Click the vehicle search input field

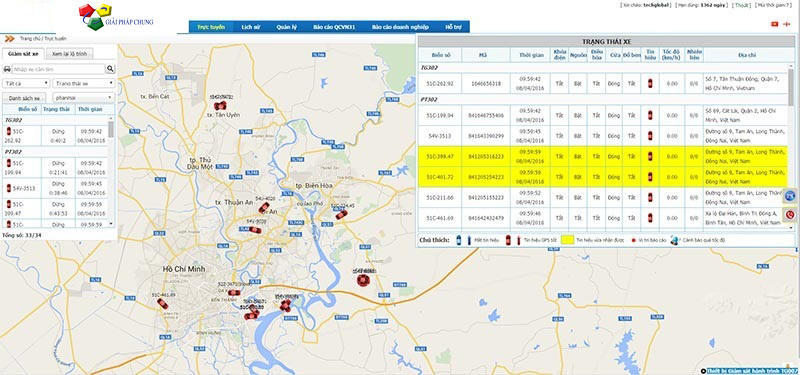coord(58,69)
